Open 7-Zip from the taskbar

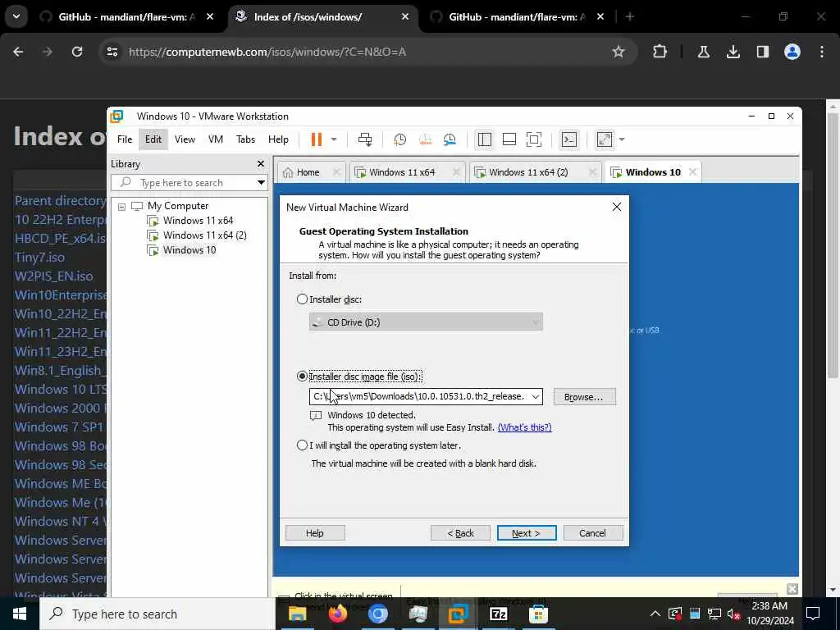click(498, 614)
